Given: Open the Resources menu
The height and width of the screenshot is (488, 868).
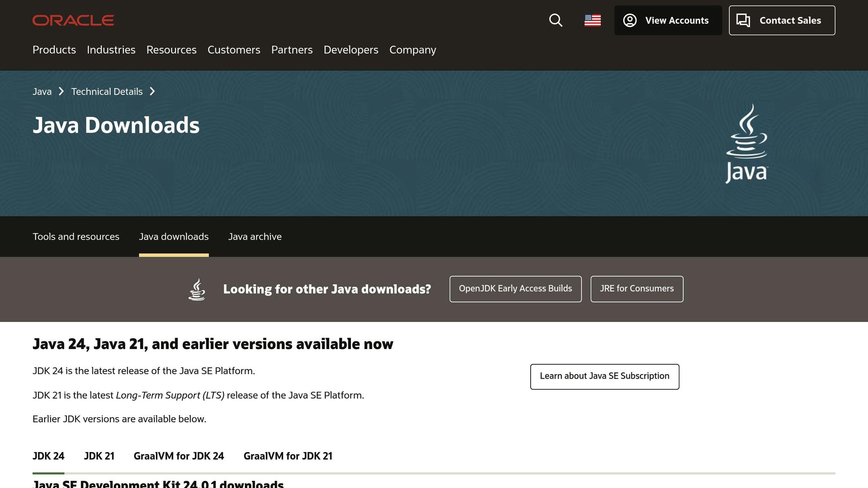Looking at the screenshot, I should (172, 50).
